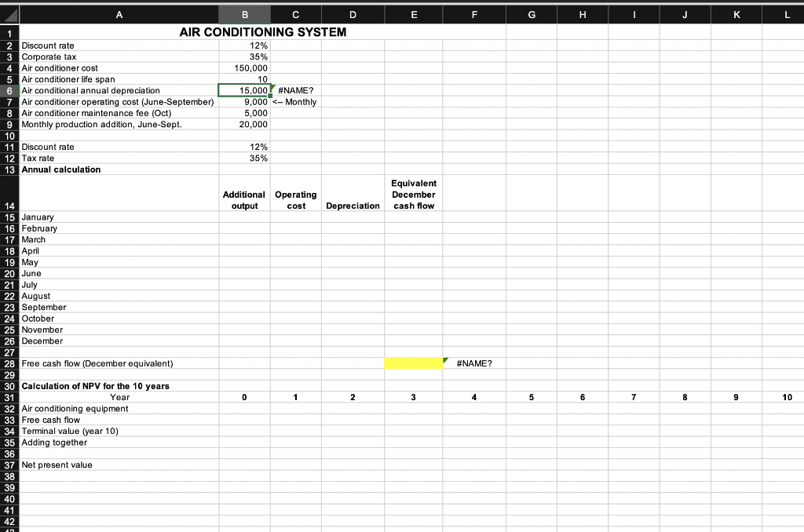
Task: Select the column B header
Action: pyautogui.click(x=244, y=14)
